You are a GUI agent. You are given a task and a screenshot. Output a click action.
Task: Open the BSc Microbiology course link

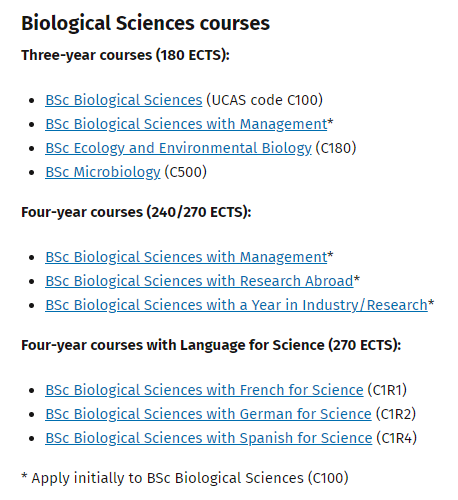103,172
